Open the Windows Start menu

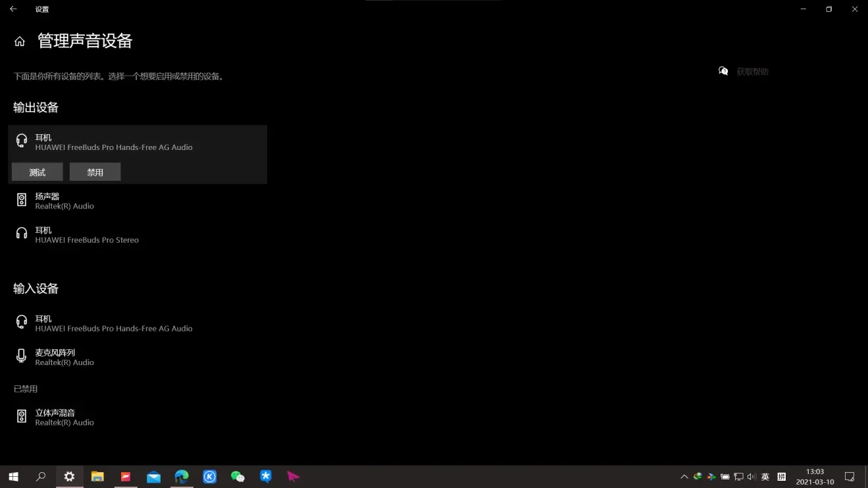(13, 477)
